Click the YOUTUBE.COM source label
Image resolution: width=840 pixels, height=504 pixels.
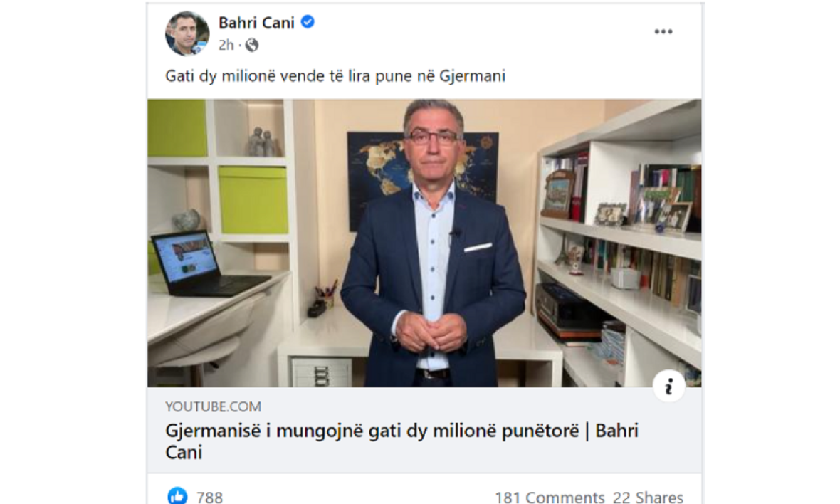coord(214,406)
